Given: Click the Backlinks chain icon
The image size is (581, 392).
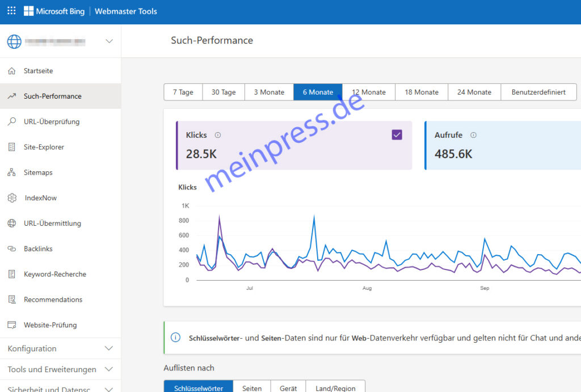Looking at the screenshot, I should 12,249.
